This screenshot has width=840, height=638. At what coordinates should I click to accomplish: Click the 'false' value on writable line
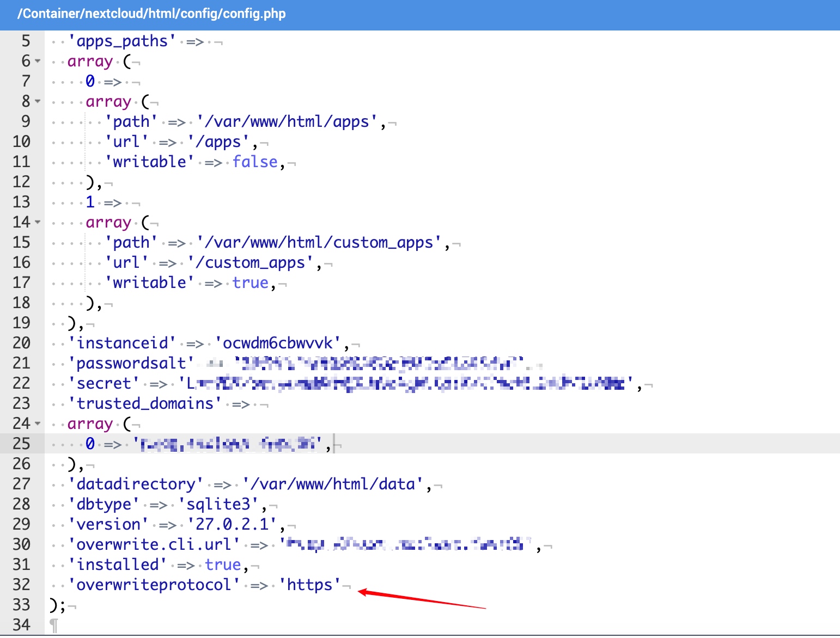pyautogui.click(x=255, y=162)
